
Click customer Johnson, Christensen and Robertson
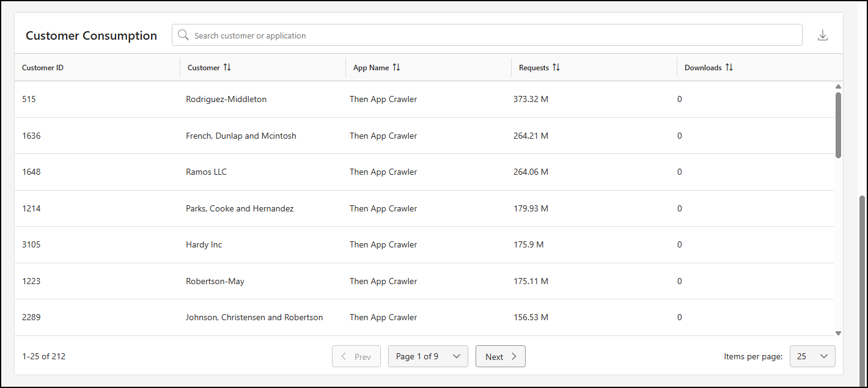tap(254, 317)
